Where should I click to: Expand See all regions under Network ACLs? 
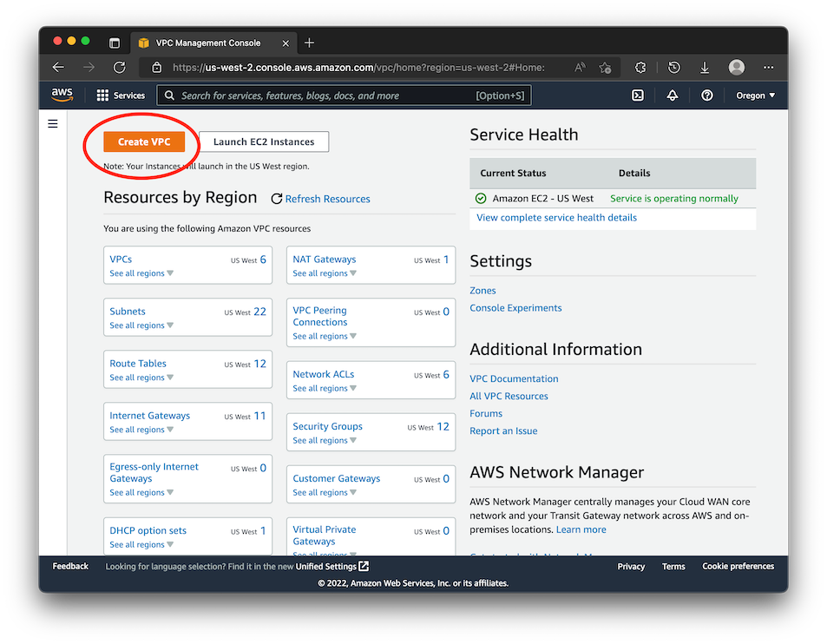pos(325,388)
